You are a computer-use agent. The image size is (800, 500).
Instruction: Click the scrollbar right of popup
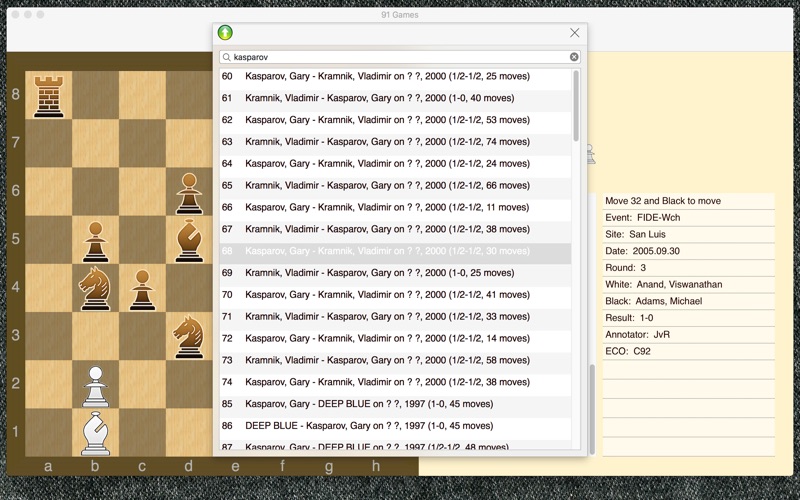point(592,409)
